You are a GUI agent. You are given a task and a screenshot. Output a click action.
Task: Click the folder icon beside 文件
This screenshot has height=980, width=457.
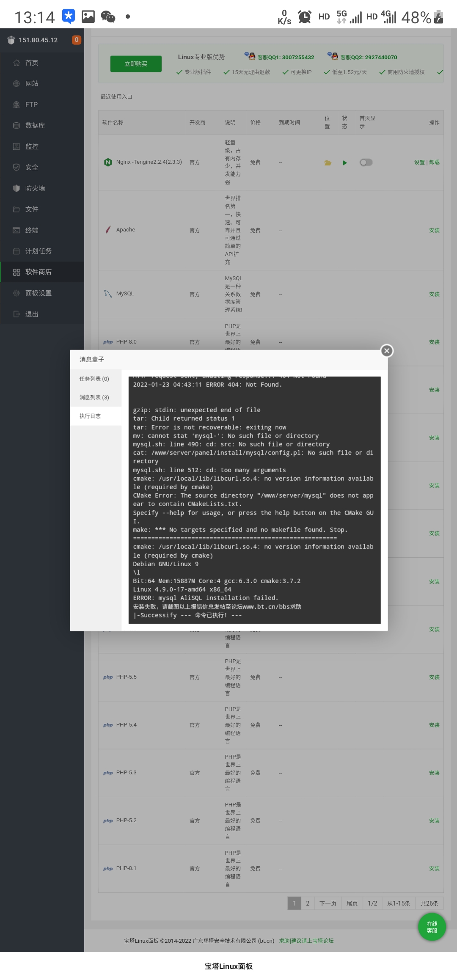(17, 209)
